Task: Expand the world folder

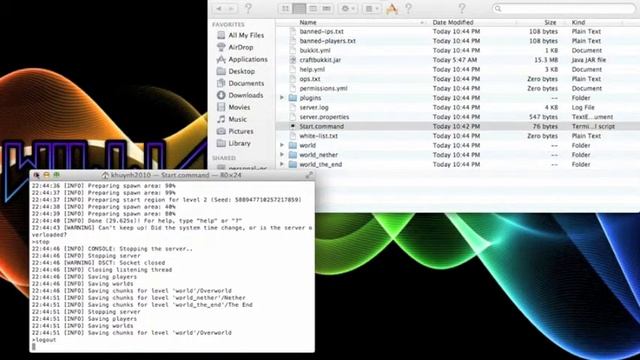Action: pos(282,145)
